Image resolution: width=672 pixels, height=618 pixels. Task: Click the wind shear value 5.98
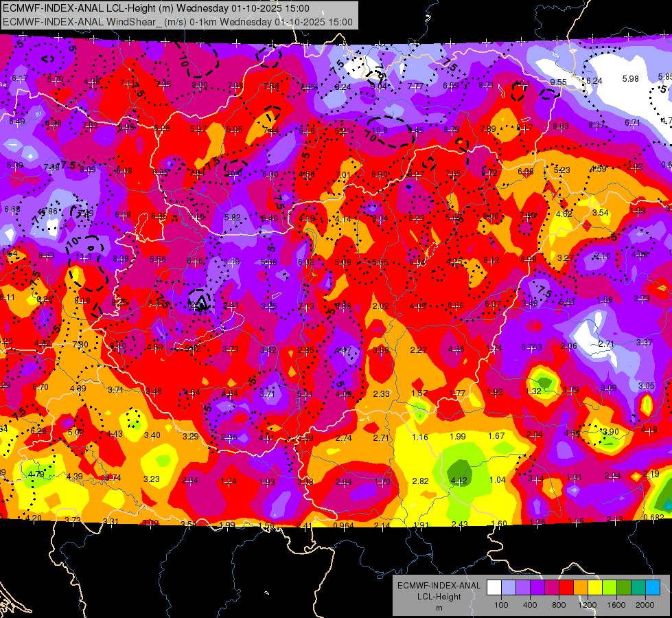tap(630, 79)
